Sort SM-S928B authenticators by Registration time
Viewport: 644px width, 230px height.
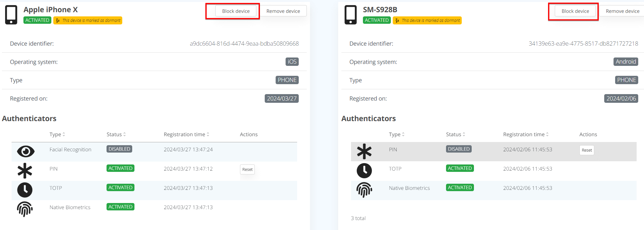point(526,134)
